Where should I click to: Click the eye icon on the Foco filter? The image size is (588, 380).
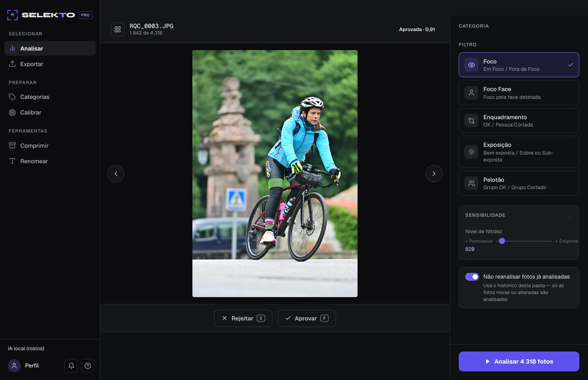(471, 65)
